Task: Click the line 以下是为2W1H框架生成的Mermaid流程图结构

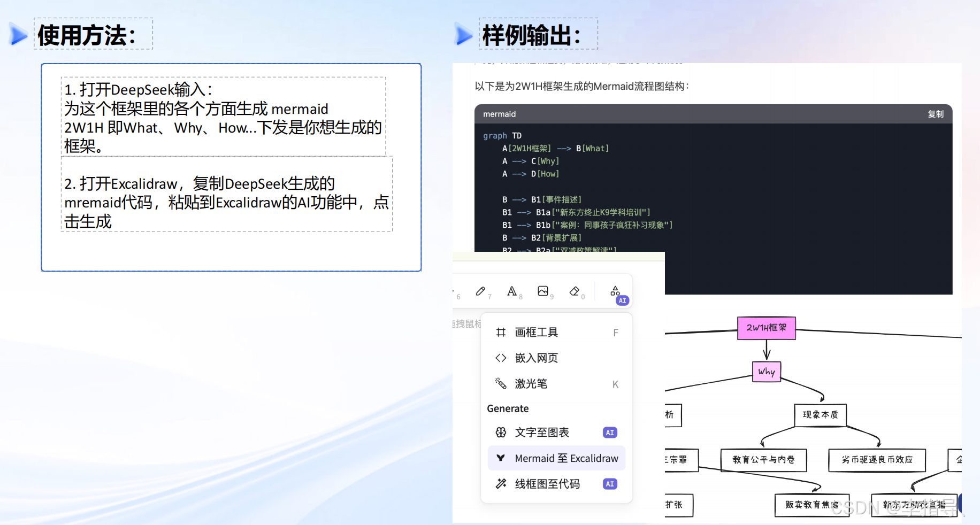Action: click(582, 86)
